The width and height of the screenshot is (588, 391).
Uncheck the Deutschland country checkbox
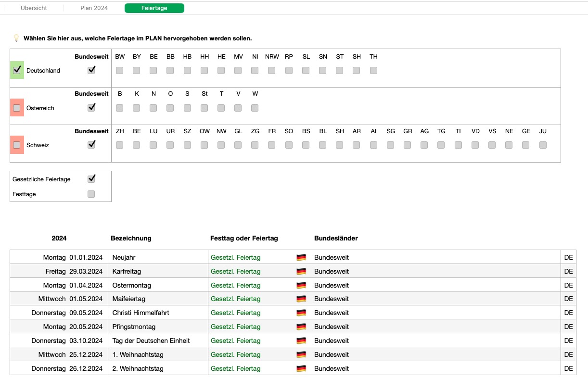[17, 70]
